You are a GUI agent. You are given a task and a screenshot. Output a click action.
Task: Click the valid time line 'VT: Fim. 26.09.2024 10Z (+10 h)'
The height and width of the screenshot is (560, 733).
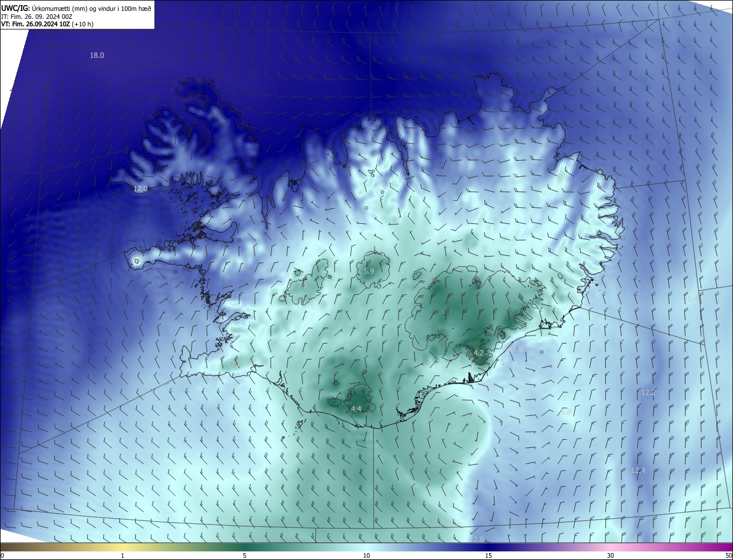[x=48, y=24]
